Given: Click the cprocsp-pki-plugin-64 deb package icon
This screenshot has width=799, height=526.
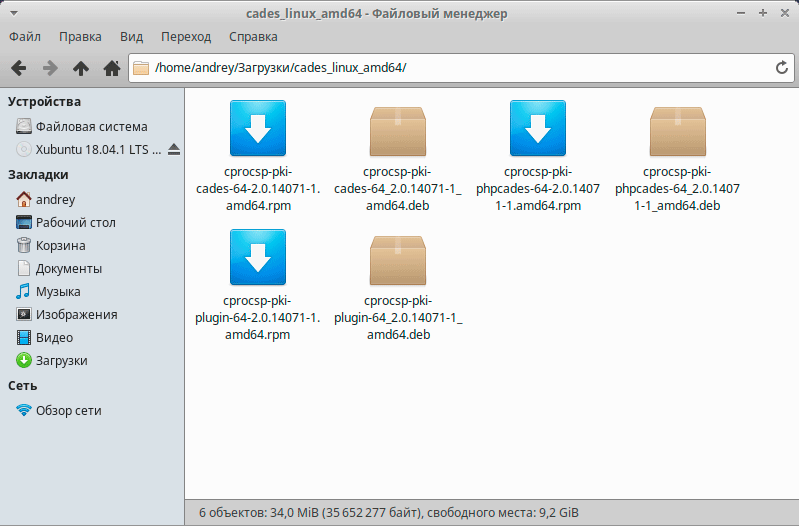Looking at the screenshot, I should (398, 260).
